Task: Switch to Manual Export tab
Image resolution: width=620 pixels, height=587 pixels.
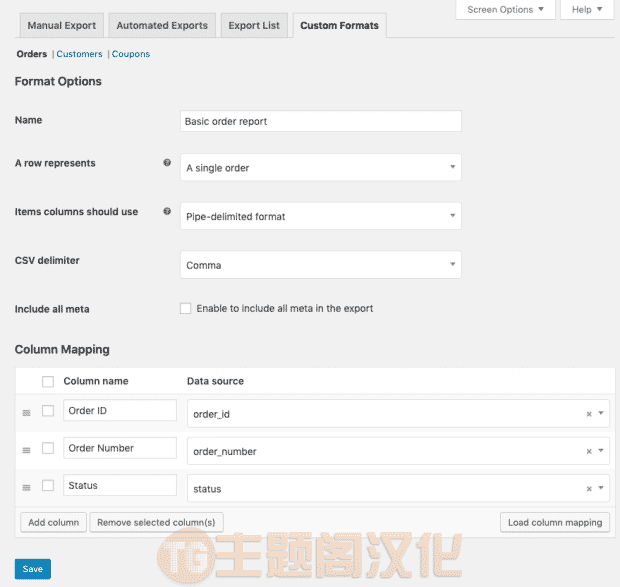Action: click(x=62, y=26)
